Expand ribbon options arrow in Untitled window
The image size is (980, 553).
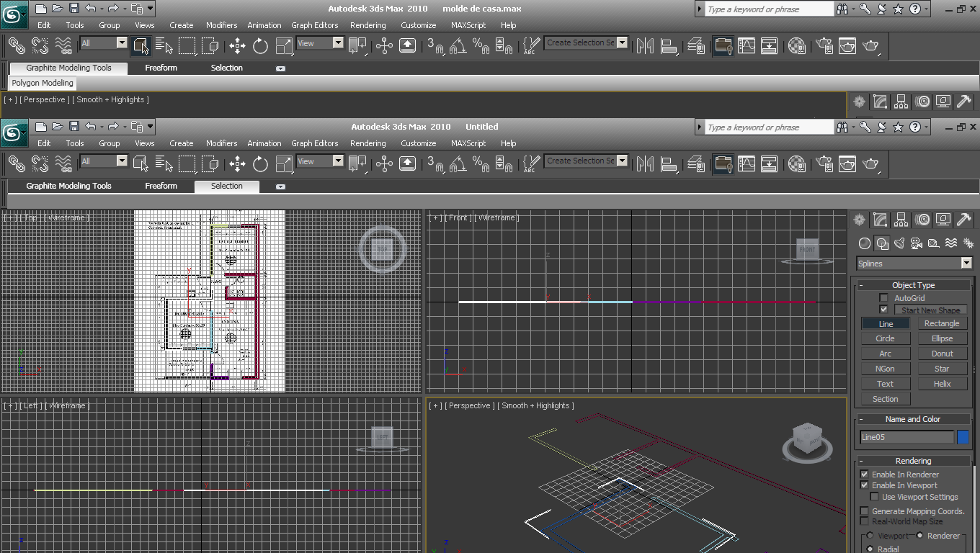[281, 186]
